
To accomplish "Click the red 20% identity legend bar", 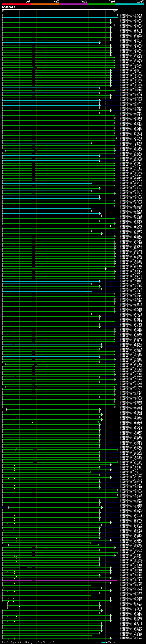I will pos(16,4).
